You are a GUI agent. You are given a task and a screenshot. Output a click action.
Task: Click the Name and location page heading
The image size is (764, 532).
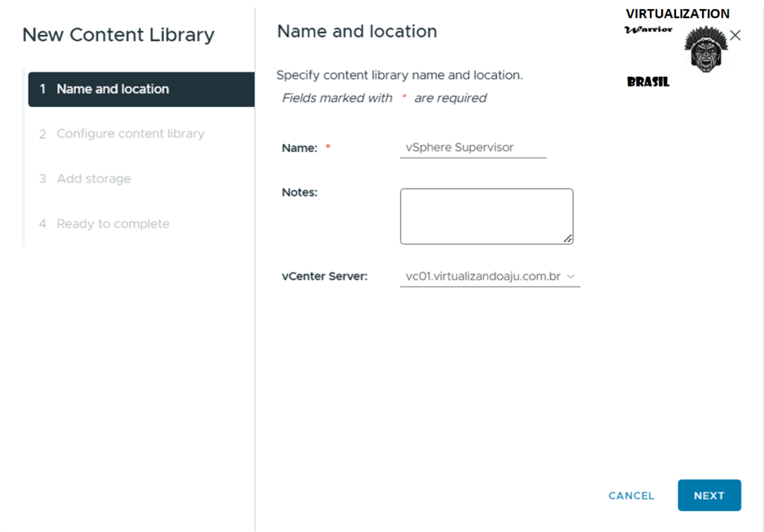tap(357, 31)
